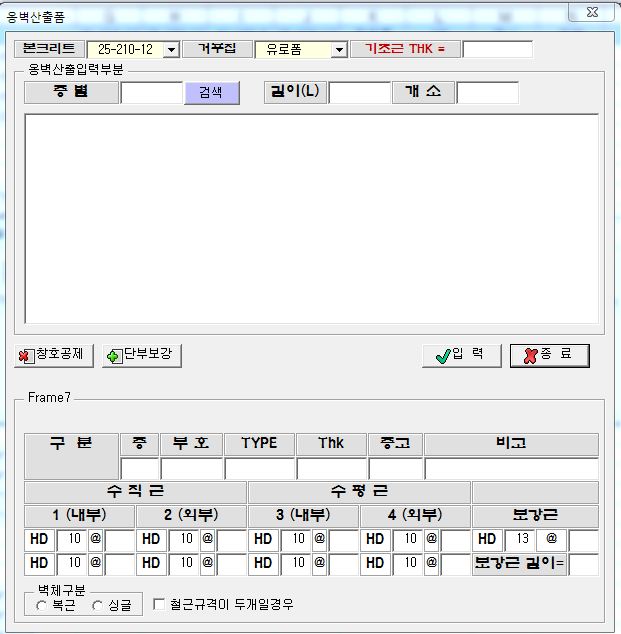This screenshot has height=634, width=621.
Task: Click the 거푸집 label button
Action: pyautogui.click(x=218, y=49)
